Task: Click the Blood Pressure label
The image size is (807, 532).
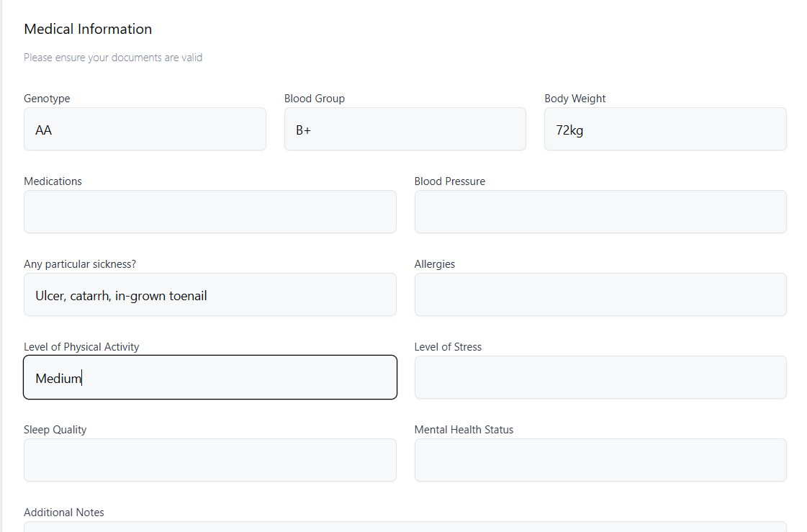Action: 449,181
